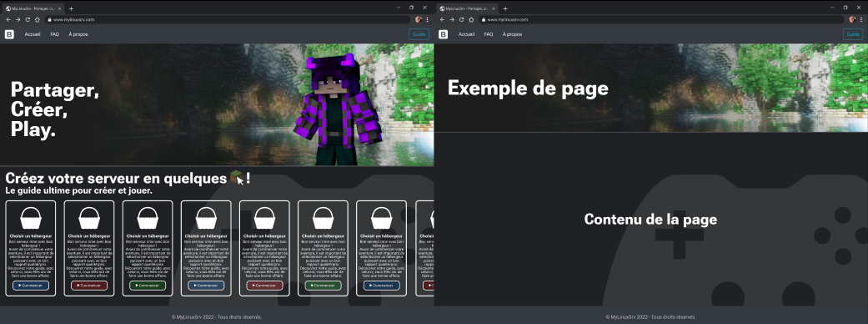Go forward in the left browser window
This screenshot has height=324, width=868.
coord(18,19)
